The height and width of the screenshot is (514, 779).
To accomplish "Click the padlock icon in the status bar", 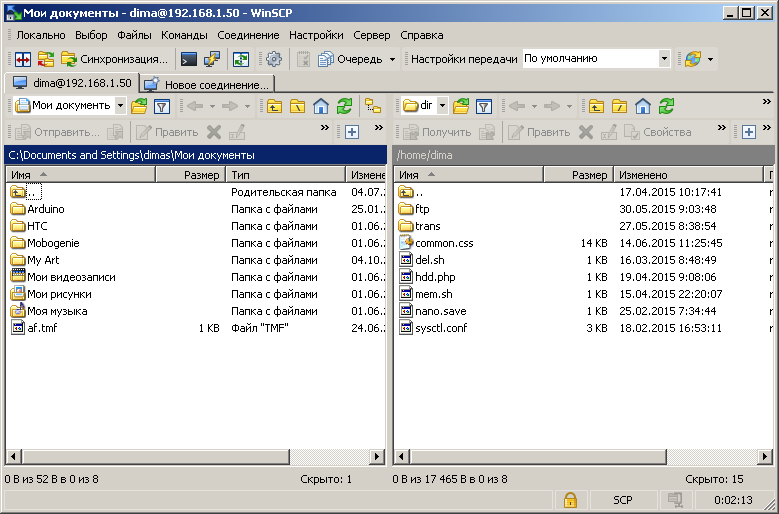I will point(569,500).
